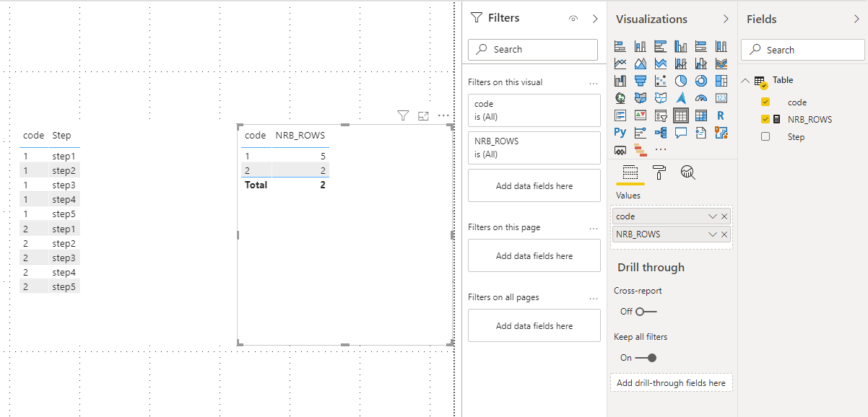Image resolution: width=868 pixels, height=417 pixels.
Task: Select the globe Map visual
Action: 620,98
